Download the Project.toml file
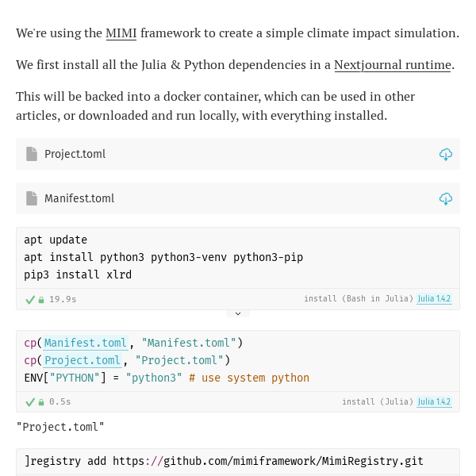The image size is (476, 476). pos(445,155)
